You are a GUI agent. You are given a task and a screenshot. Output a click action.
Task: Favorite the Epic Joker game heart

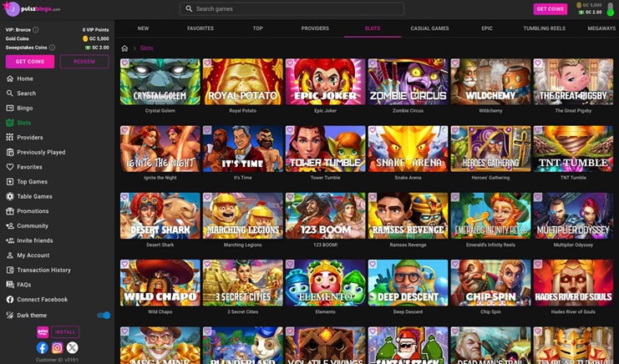coord(290,63)
